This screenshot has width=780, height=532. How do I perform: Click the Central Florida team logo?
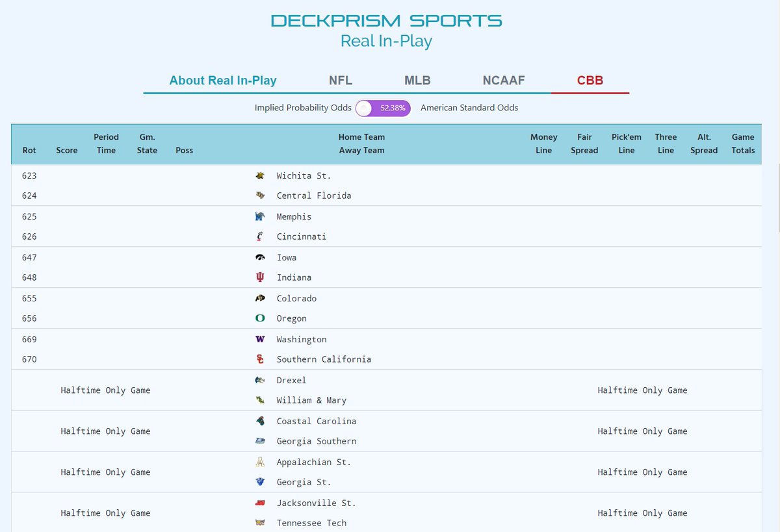click(260, 196)
